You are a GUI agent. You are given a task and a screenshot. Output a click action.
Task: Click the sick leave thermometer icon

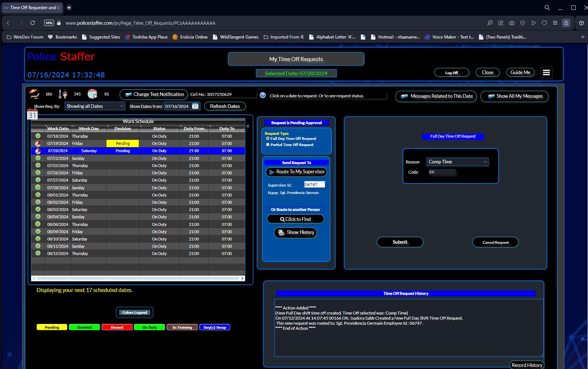63,94
